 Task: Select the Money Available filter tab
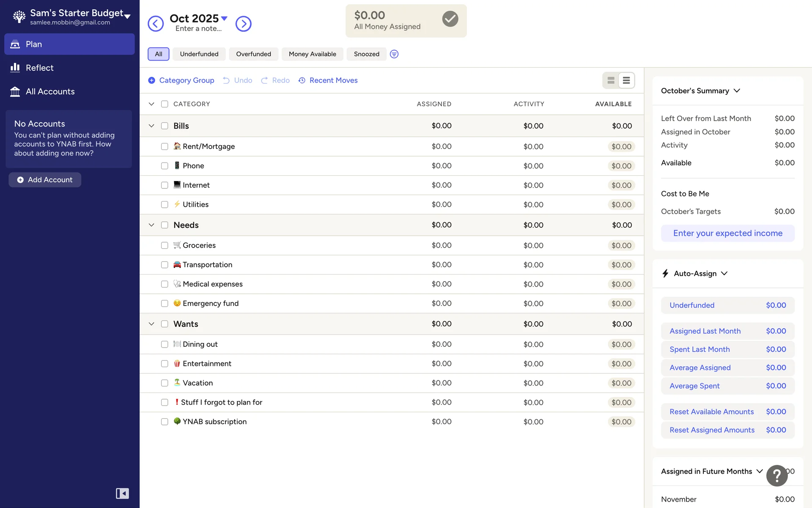312,54
